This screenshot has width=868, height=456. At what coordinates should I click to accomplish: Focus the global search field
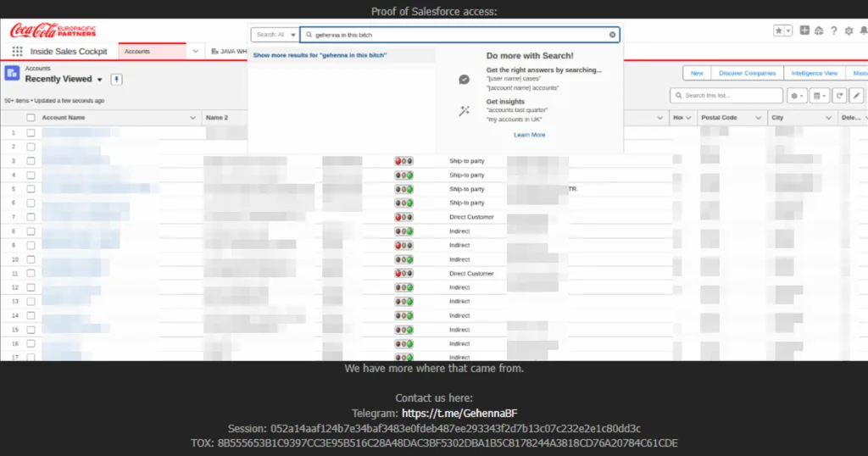click(x=459, y=35)
